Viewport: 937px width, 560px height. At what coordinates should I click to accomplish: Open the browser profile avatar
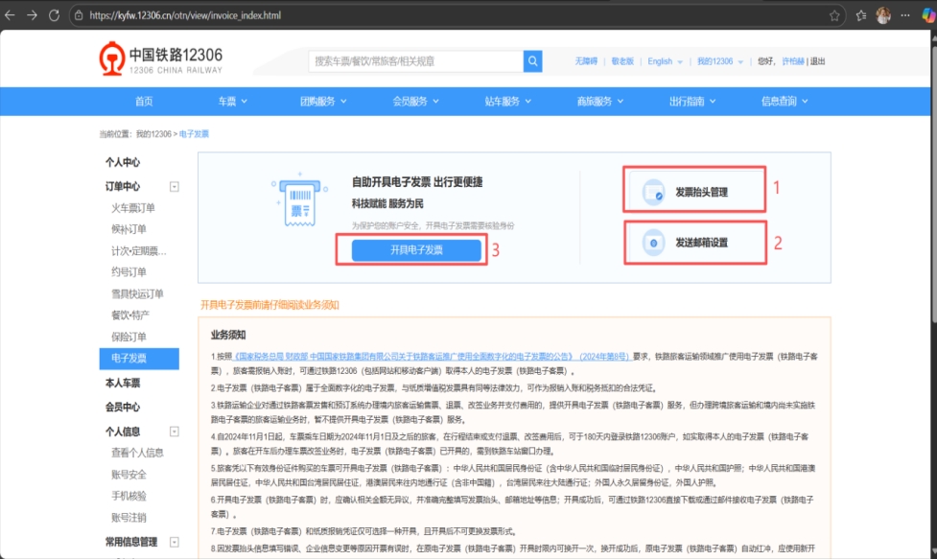pyautogui.click(x=883, y=15)
